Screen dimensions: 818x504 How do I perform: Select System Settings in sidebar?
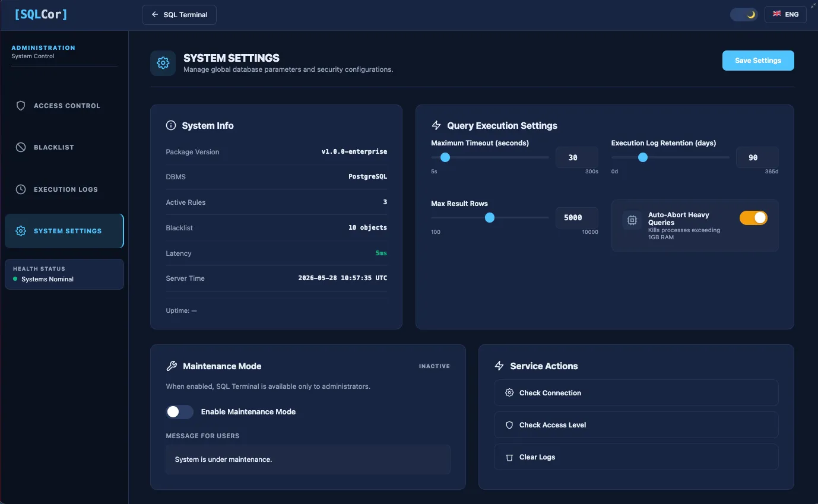click(x=64, y=231)
